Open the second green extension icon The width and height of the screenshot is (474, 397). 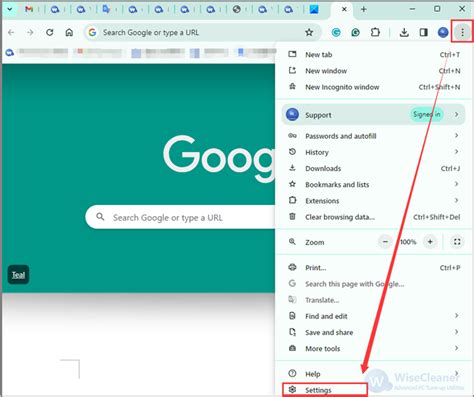point(356,32)
